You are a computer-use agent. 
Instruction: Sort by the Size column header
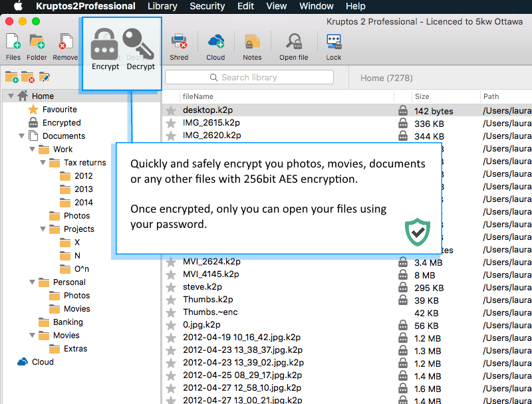click(x=422, y=96)
